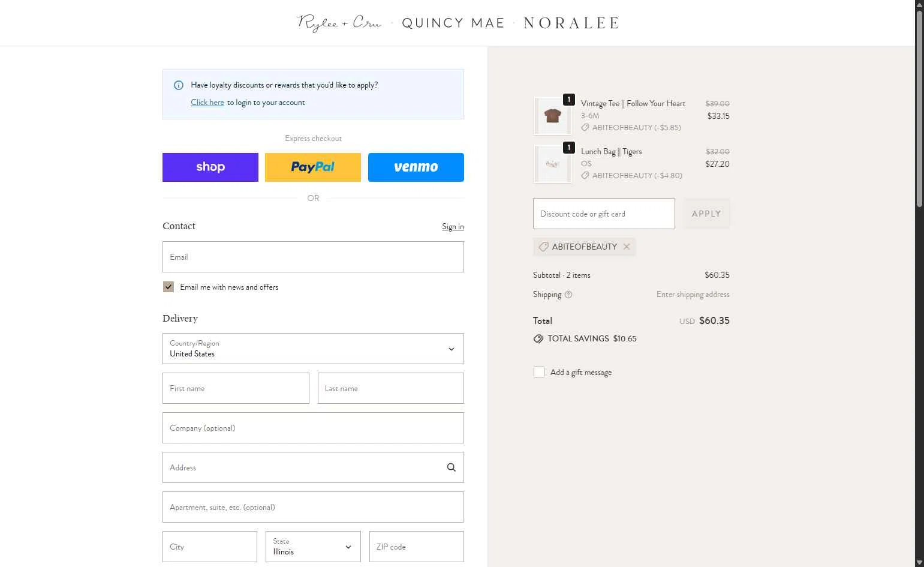Remove the ABITEOFBEAUTY discount code
The width and height of the screenshot is (924, 567).
coord(627,247)
